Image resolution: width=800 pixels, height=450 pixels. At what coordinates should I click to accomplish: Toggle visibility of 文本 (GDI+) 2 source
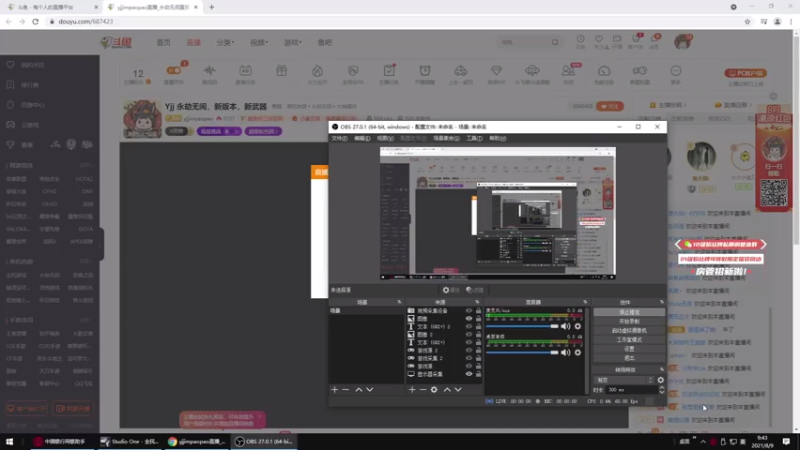coord(469,327)
